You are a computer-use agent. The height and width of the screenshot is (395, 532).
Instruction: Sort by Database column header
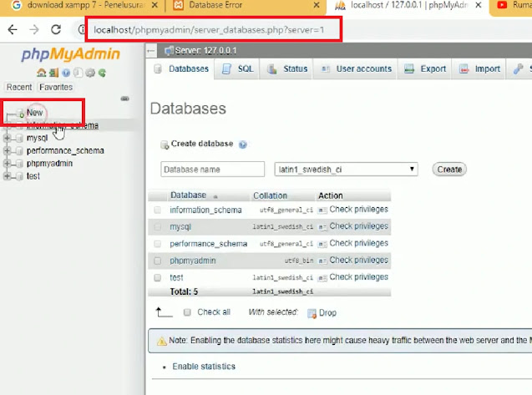pyautogui.click(x=188, y=195)
